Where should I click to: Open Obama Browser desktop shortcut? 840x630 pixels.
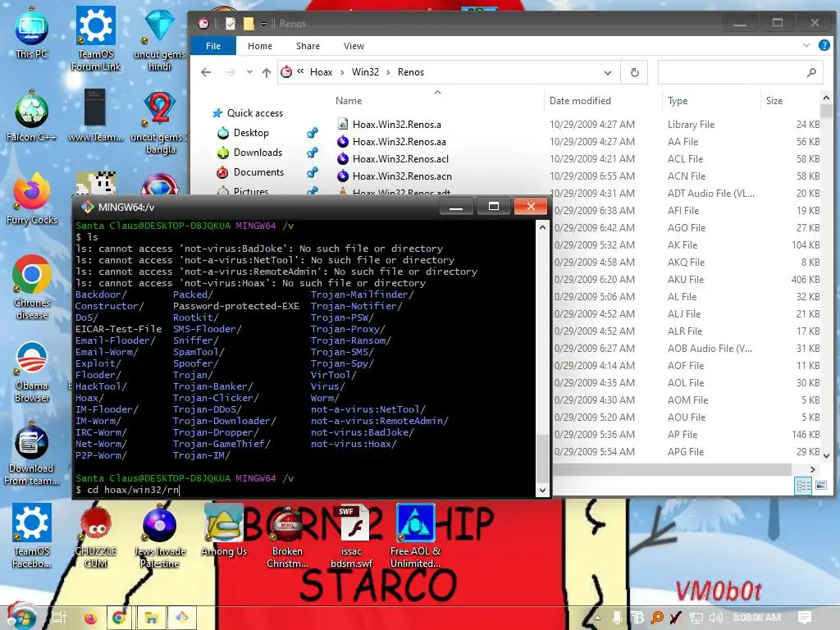click(x=32, y=371)
